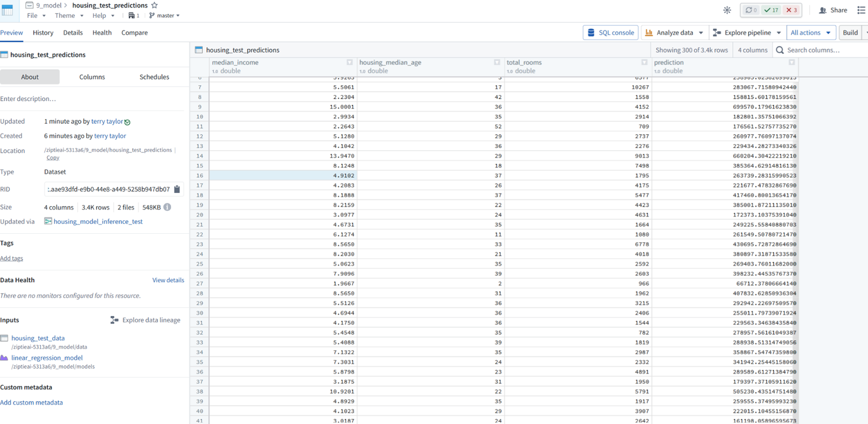Open the SQL console

(610, 33)
